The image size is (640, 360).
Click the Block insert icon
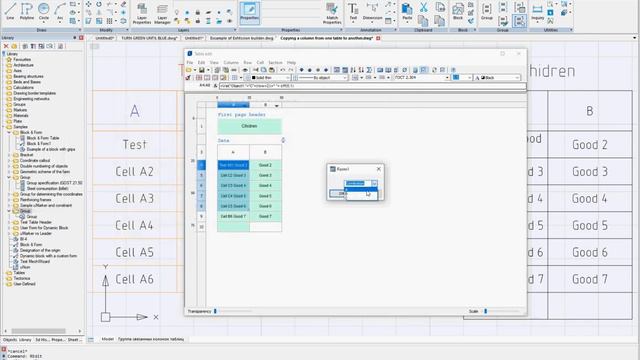[x=458, y=11]
